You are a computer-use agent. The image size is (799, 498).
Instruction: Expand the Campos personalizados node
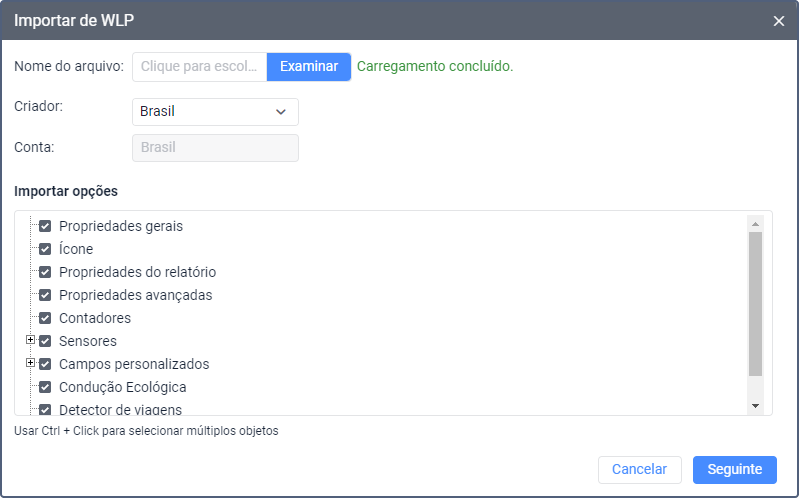click(30, 363)
